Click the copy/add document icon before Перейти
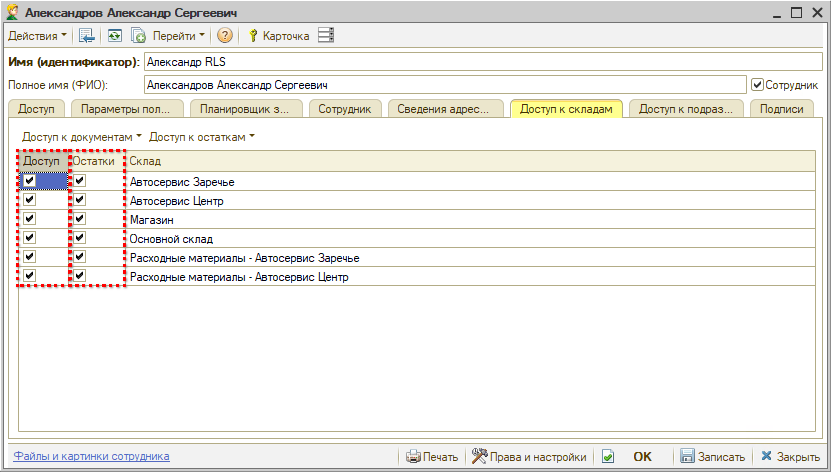The image size is (831, 472). point(138,36)
